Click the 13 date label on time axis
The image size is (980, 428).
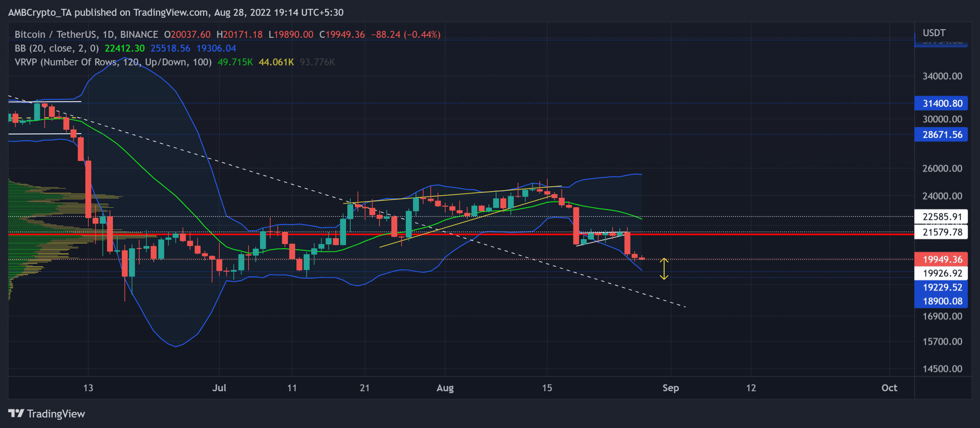88,388
